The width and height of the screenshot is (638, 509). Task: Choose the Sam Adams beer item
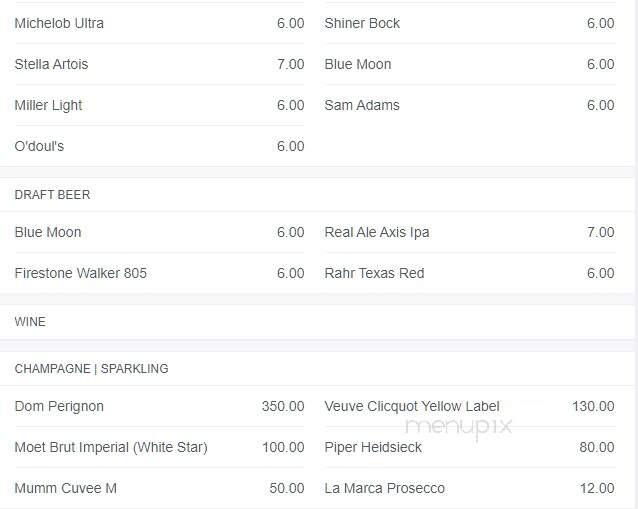[x=470, y=105]
